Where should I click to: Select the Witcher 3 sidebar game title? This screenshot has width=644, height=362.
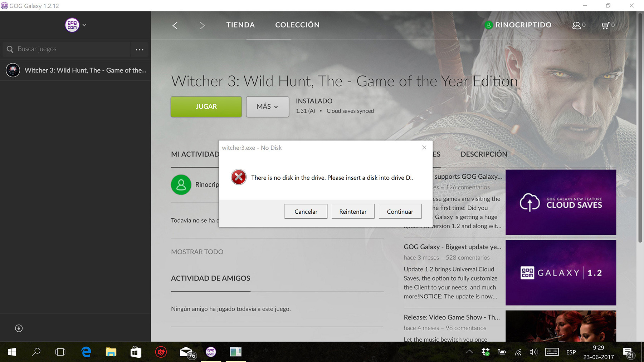click(x=86, y=70)
